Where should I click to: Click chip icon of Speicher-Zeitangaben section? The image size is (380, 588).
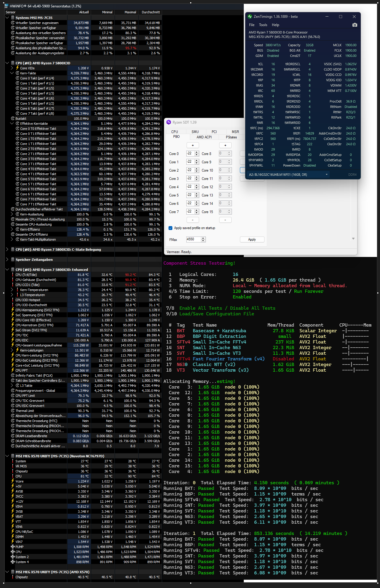13,260
